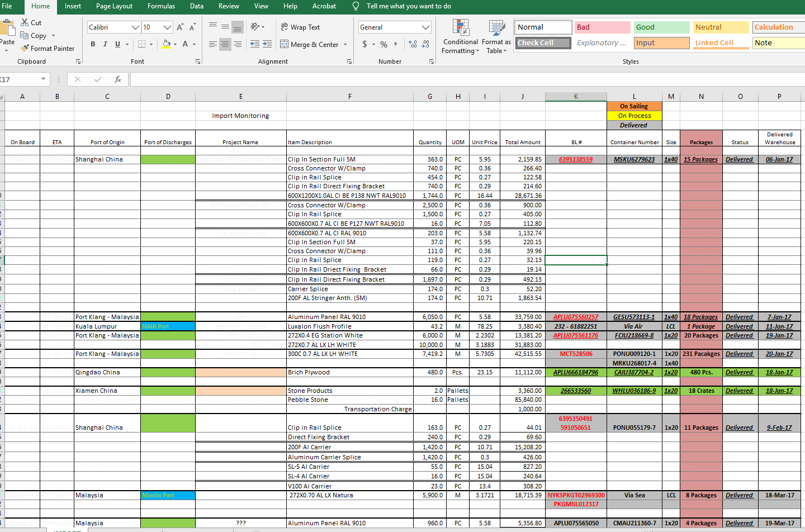The height and width of the screenshot is (532, 805).
Task: Open the Underline style dropdown arrow
Action: point(127,44)
